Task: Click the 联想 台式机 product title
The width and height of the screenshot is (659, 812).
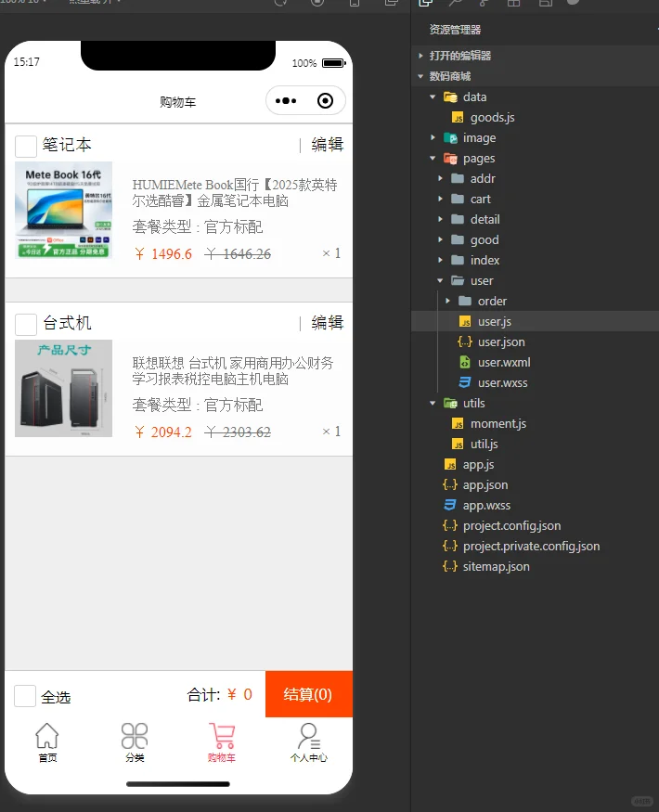Action: tap(233, 371)
